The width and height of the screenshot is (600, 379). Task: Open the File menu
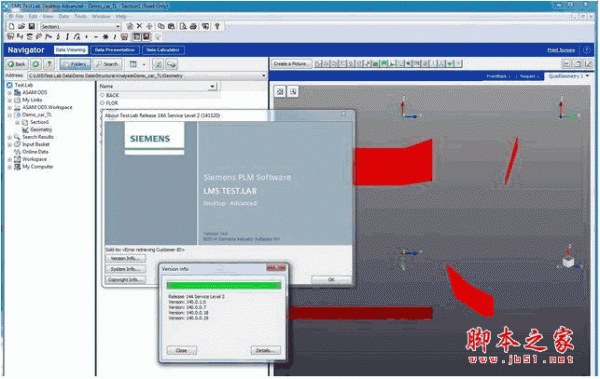coord(20,16)
